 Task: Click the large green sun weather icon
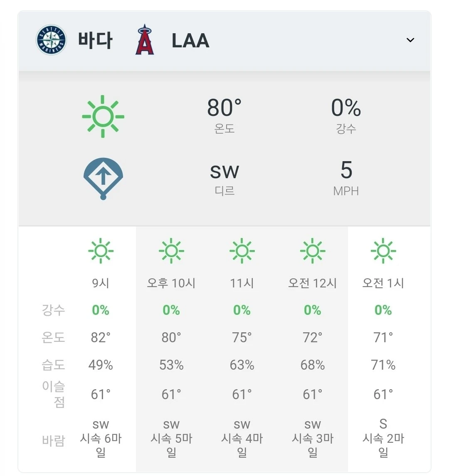click(103, 116)
